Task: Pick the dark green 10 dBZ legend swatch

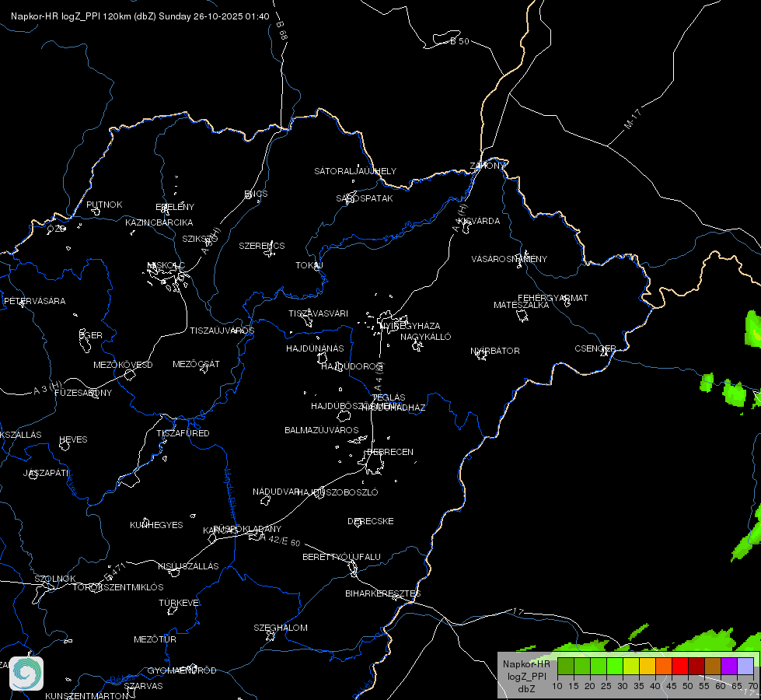Action: pyautogui.click(x=565, y=666)
